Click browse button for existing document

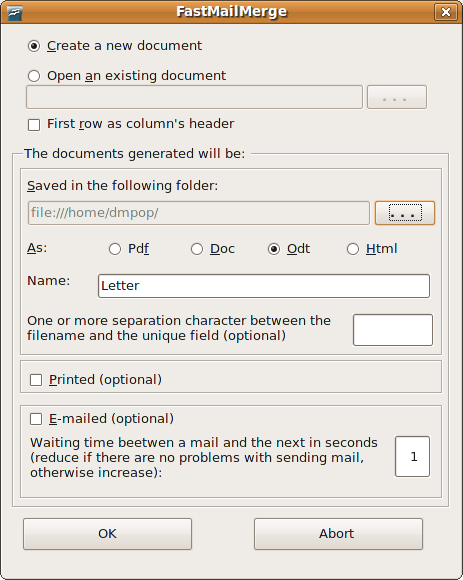pyautogui.click(x=397, y=97)
